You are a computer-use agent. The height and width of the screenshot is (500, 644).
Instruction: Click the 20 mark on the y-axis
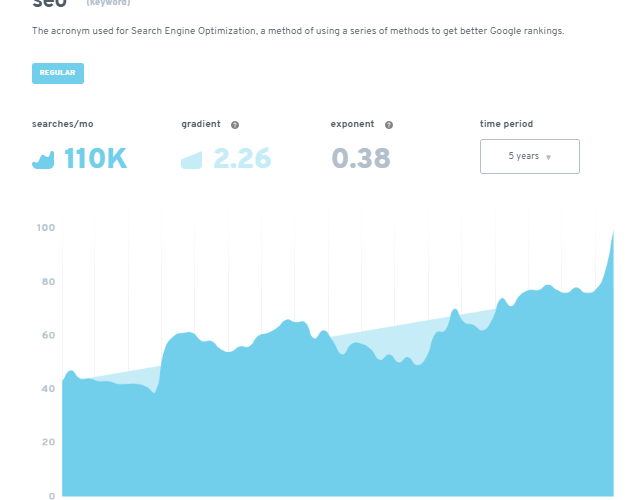pos(47,442)
